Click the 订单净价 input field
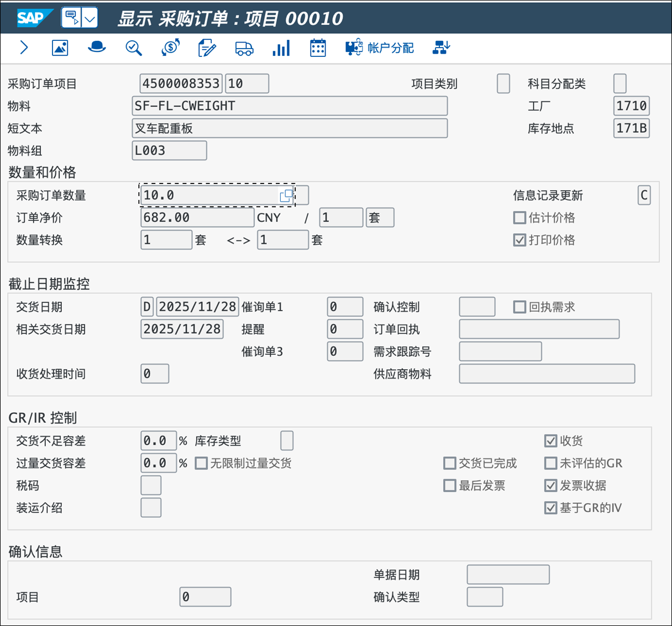Screen dimensions: 672x626 coord(197,218)
